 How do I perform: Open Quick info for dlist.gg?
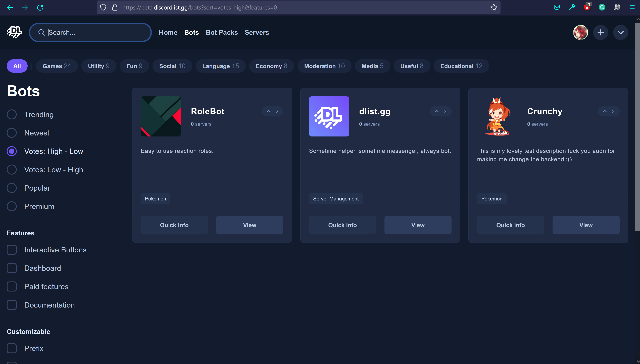click(x=342, y=225)
